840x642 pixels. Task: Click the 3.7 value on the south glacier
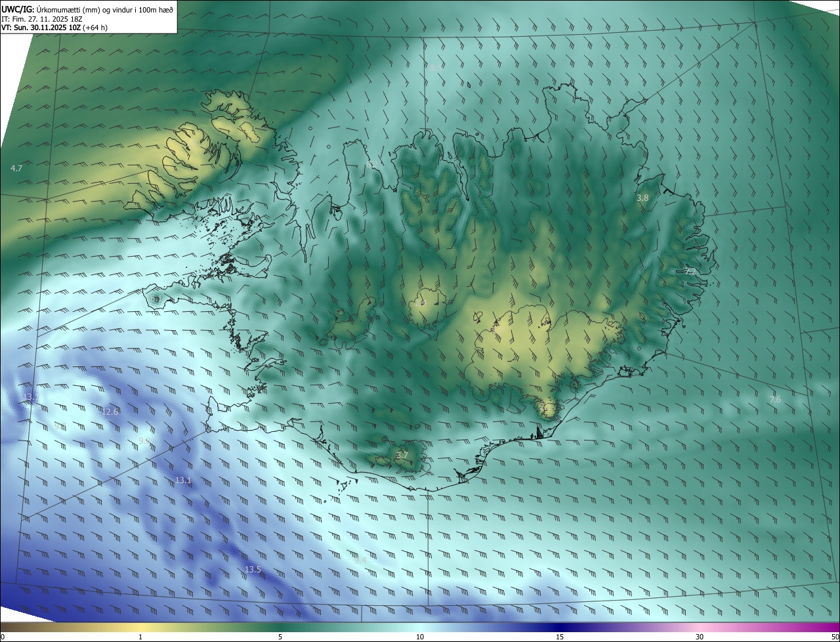click(x=402, y=455)
